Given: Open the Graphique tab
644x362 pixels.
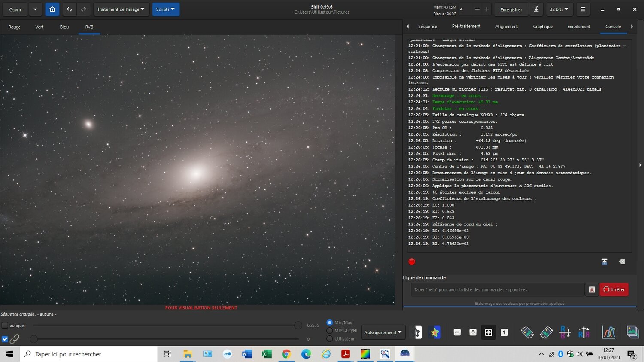Looking at the screenshot, I should [543, 27].
